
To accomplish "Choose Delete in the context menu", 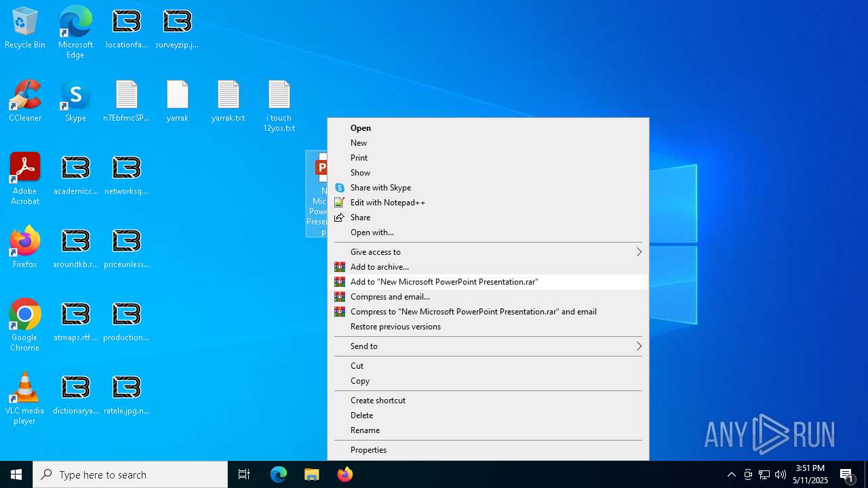I will coord(488,415).
